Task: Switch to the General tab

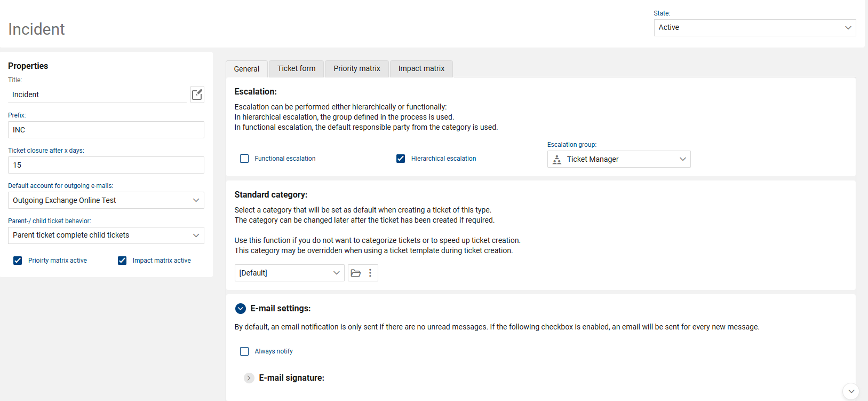Action: 246,69
